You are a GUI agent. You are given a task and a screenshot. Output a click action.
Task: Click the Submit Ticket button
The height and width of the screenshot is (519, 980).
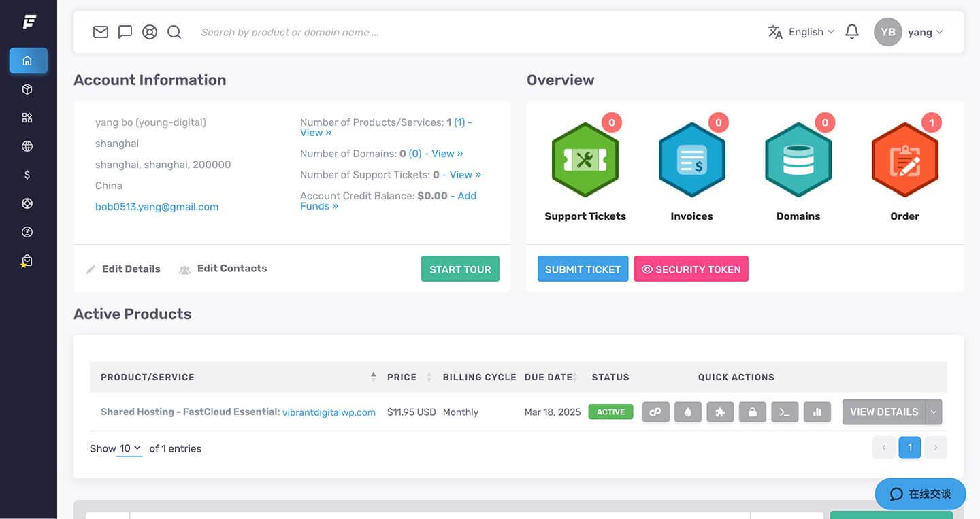583,269
